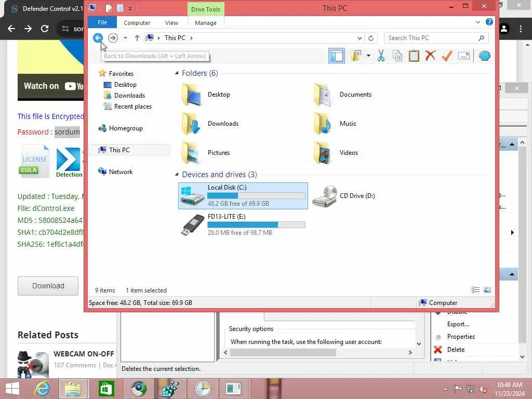Click the Cut scissors icon
The height and width of the screenshot is (399, 532).
pyautogui.click(x=381, y=56)
